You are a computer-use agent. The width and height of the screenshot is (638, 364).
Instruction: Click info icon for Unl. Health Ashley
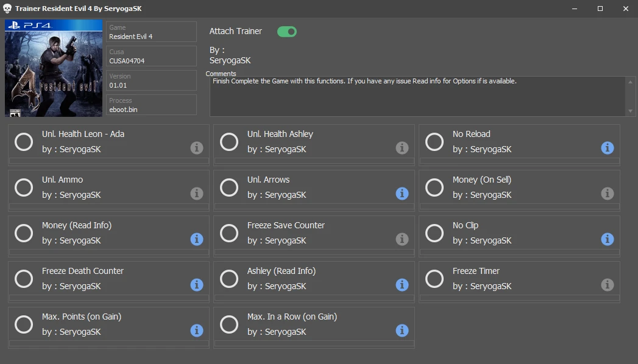click(x=402, y=148)
